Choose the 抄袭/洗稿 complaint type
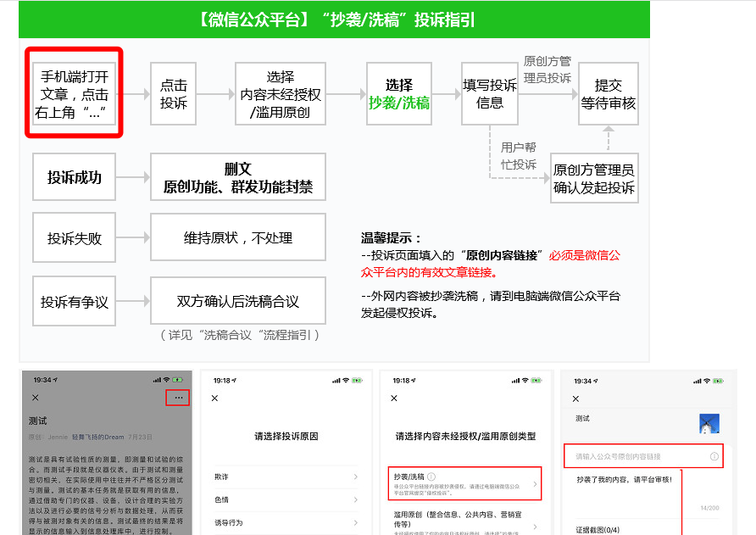756x535 pixels. pos(464,483)
